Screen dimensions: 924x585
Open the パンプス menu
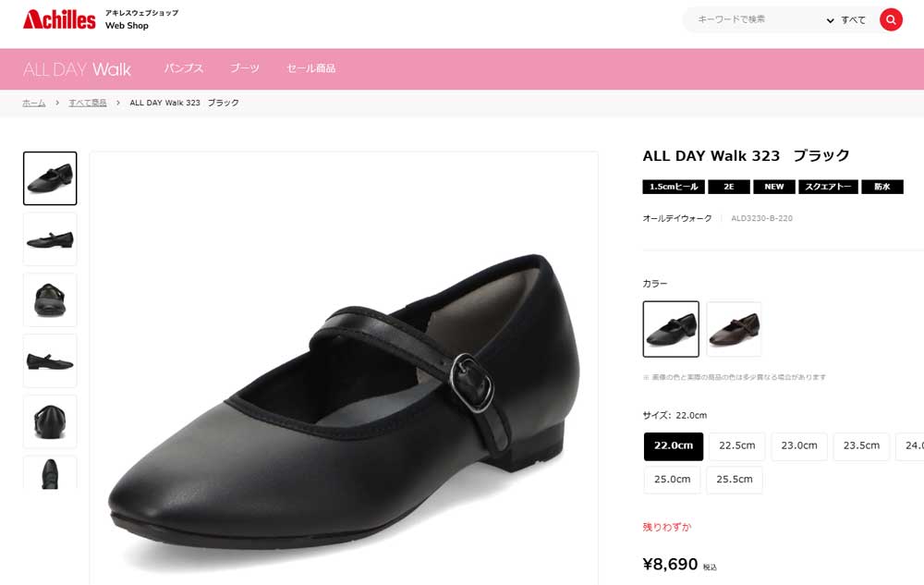coord(184,68)
